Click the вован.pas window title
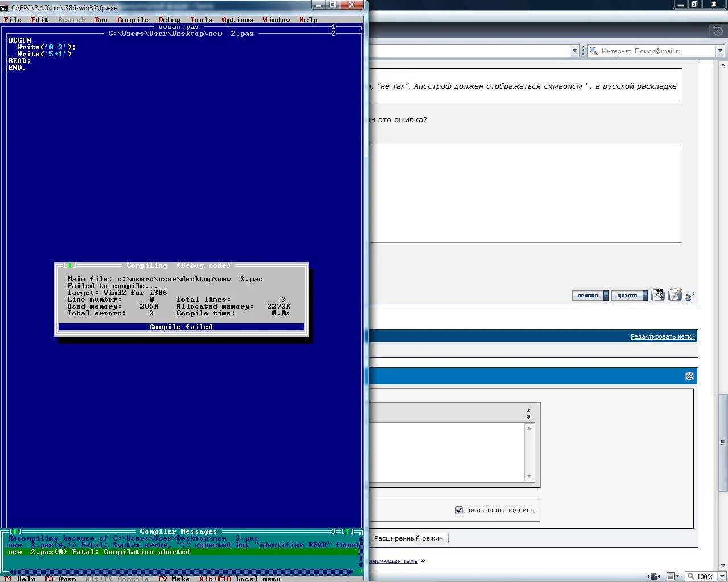The height and width of the screenshot is (582, 728). 179,27
